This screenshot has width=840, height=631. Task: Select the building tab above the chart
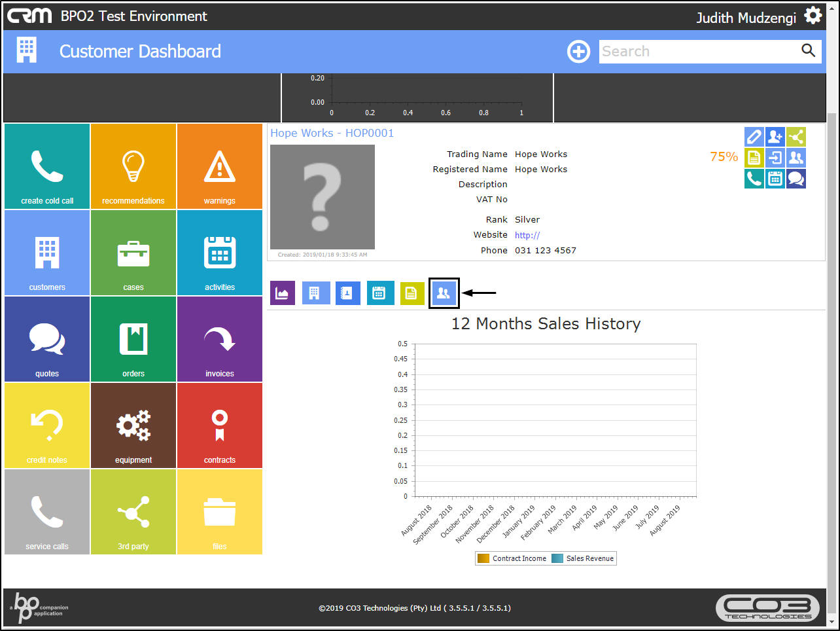315,293
